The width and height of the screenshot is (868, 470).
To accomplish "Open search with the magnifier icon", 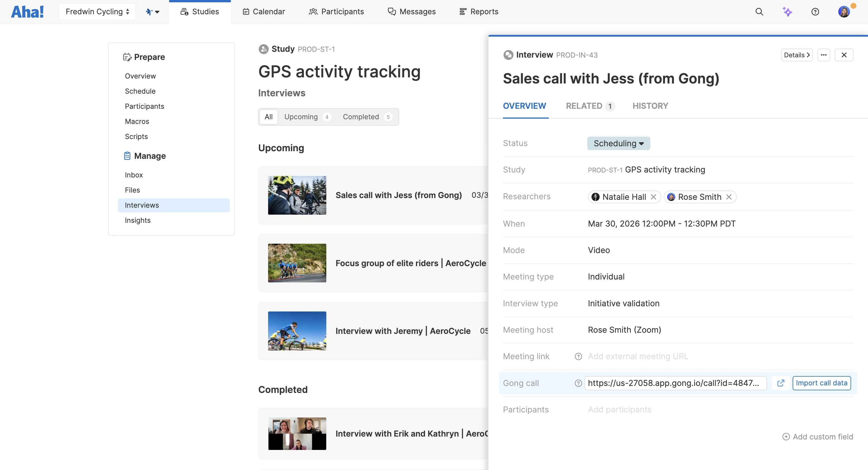I will 759,12.
